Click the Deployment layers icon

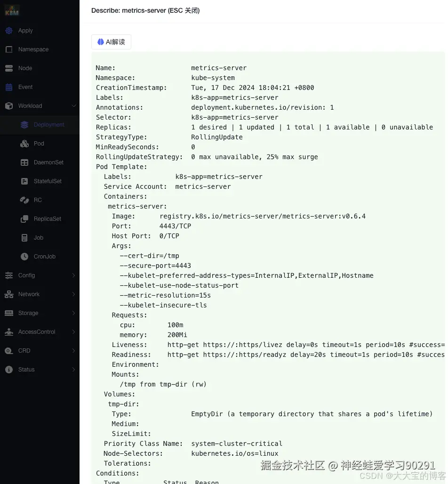24,125
